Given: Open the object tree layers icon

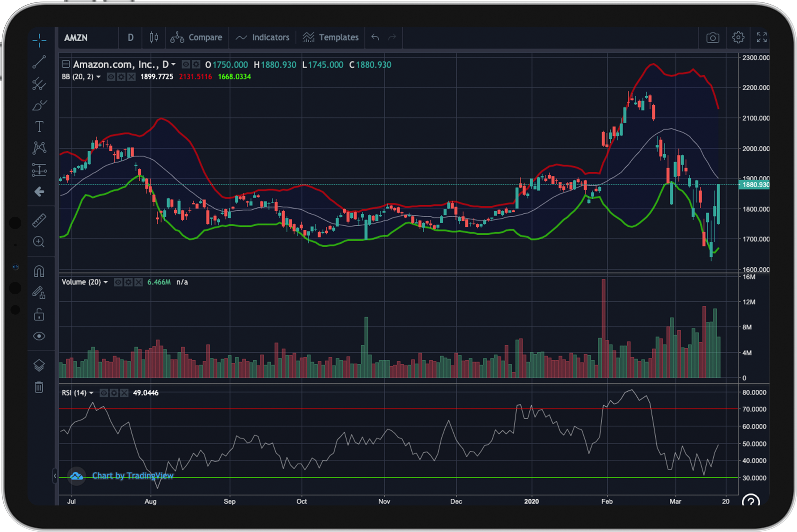Looking at the screenshot, I should click(x=39, y=365).
